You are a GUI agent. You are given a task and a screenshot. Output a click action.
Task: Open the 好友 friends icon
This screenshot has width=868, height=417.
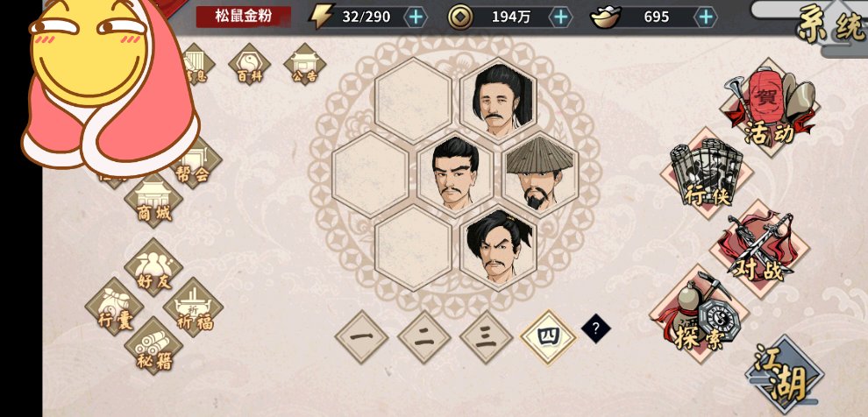tap(153, 268)
